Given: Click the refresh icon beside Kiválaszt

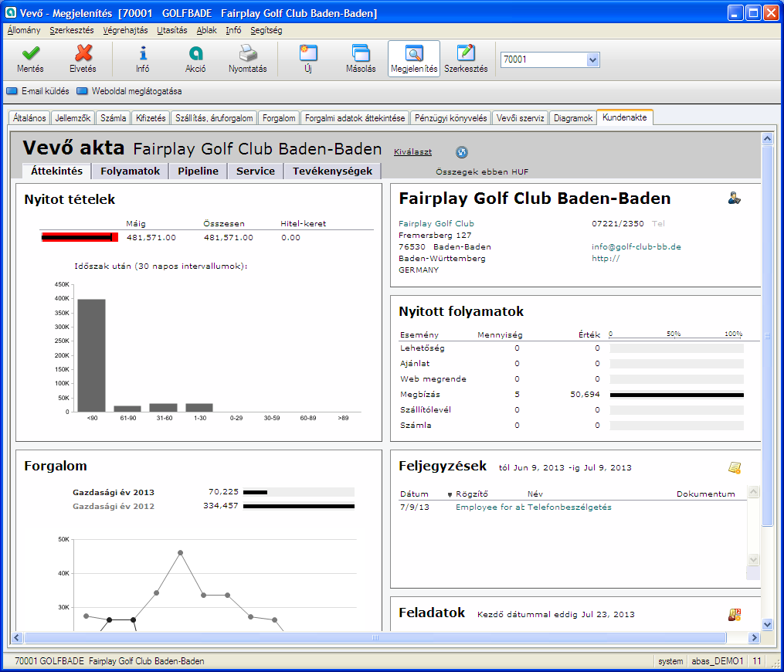Looking at the screenshot, I should click(461, 152).
